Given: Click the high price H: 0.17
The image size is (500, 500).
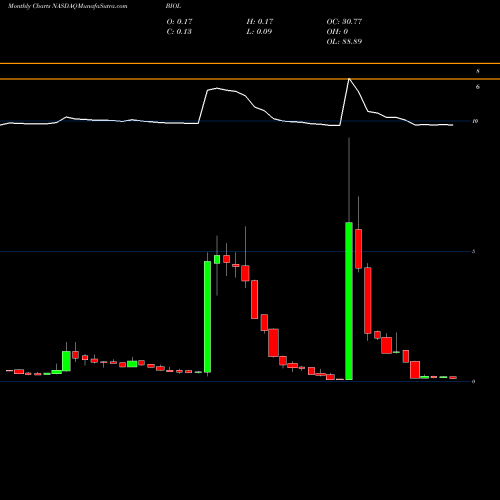Looking at the screenshot, I should coord(260,22).
